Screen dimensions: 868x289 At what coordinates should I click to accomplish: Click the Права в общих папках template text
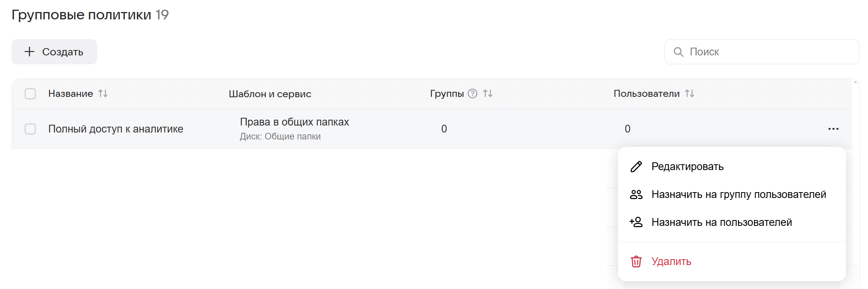294,122
